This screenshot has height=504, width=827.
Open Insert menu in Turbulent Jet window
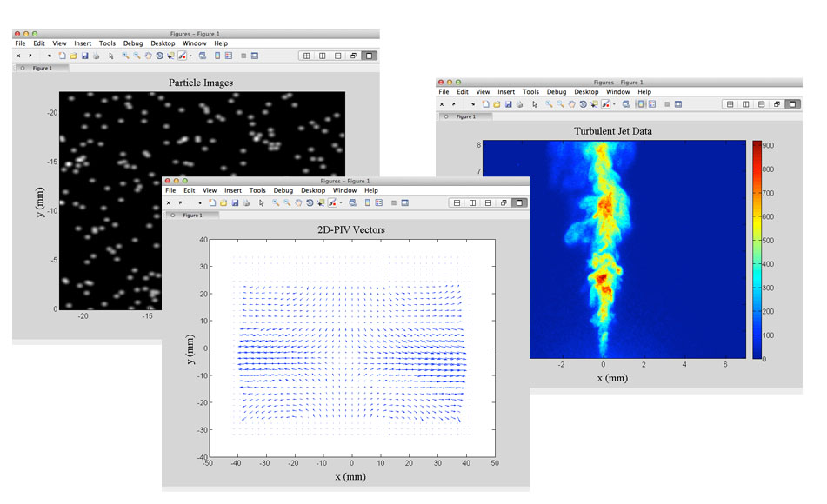click(x=506, y=91)
